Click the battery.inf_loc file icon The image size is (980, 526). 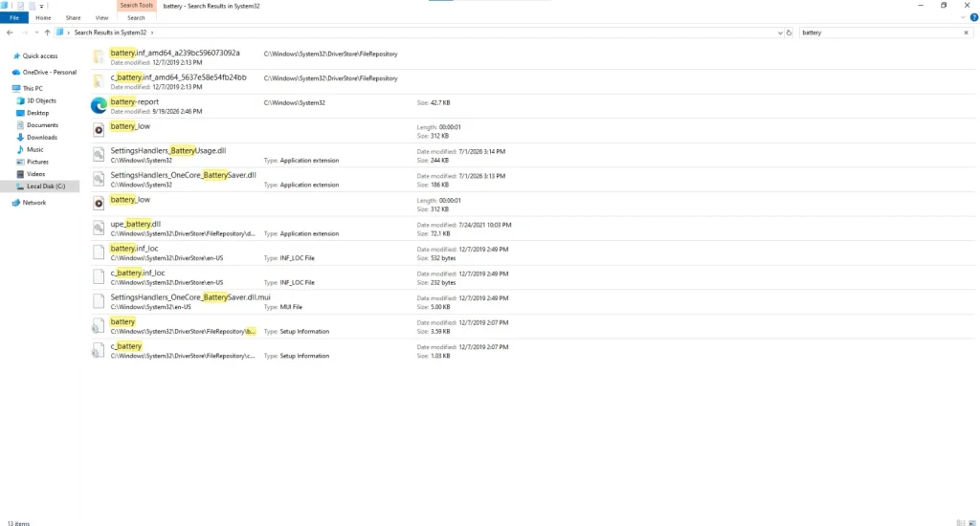coord(99,252)
